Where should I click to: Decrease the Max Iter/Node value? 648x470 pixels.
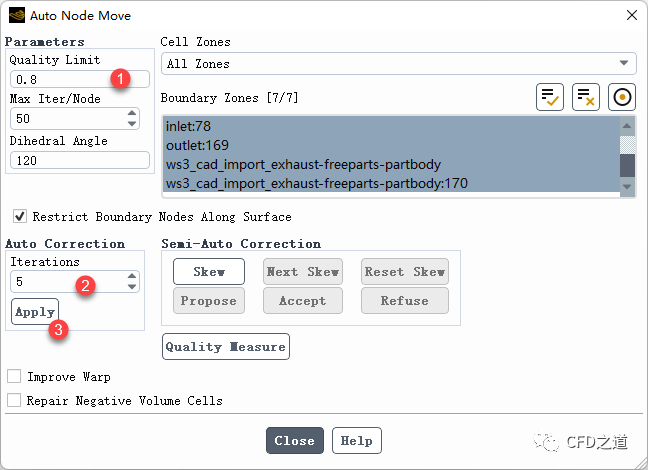132,123
